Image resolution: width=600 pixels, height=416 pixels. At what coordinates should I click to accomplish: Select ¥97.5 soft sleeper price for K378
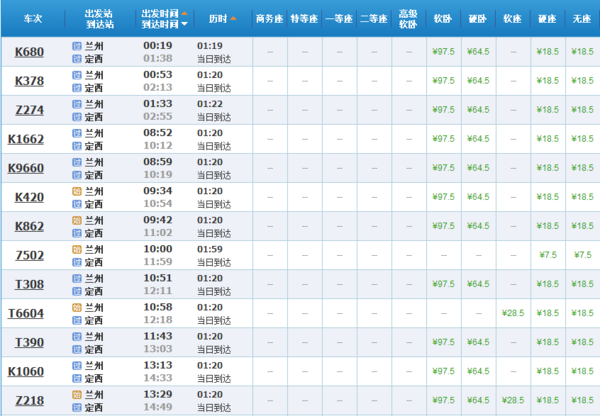[441, 81]
